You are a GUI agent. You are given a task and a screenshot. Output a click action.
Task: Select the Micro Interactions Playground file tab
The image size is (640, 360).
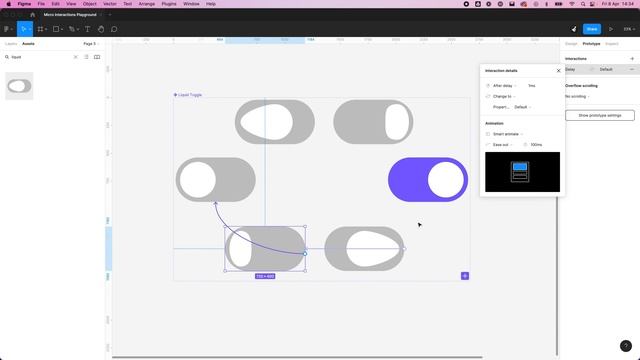point(70,15)
